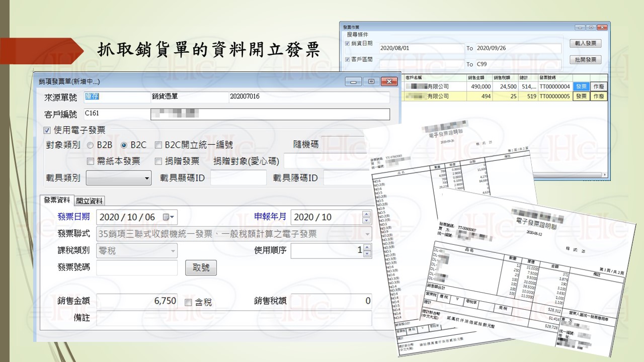This screenshot has width=644, height=362.
Task: Click empty customer range start field
Action: 422,64
